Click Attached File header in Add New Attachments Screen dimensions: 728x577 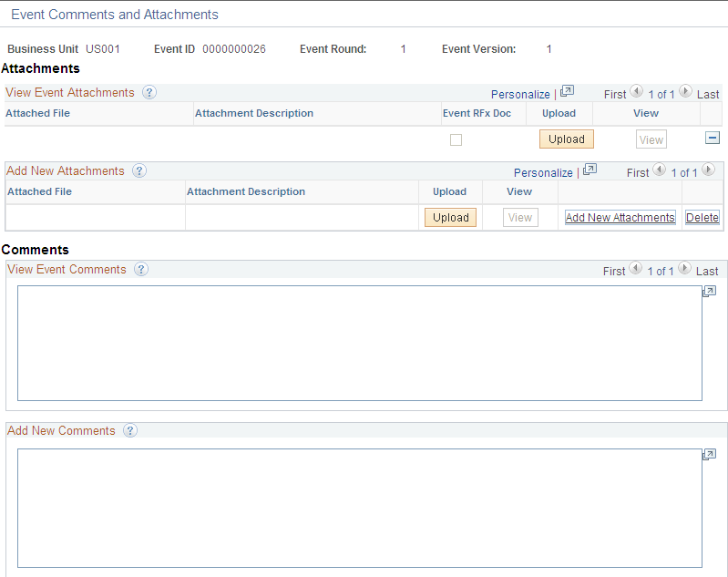39,191
